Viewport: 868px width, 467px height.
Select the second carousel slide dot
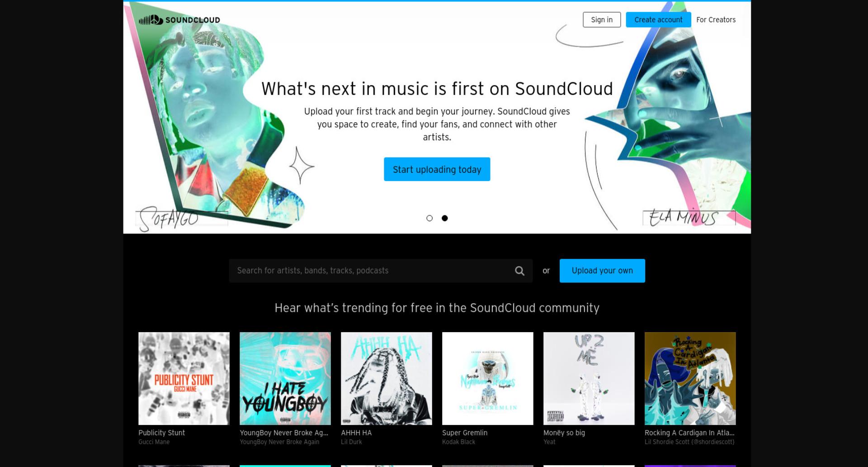pos(445,218)
